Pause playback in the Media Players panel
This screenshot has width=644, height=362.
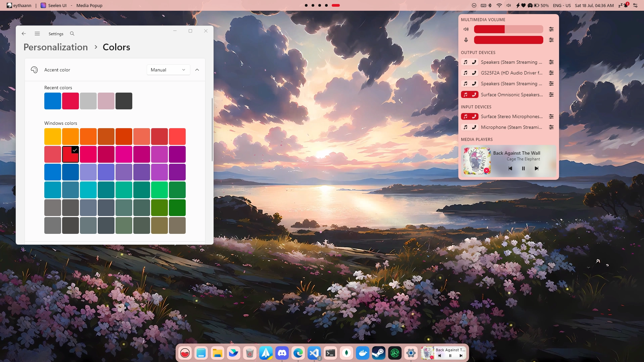coord(523,168)
